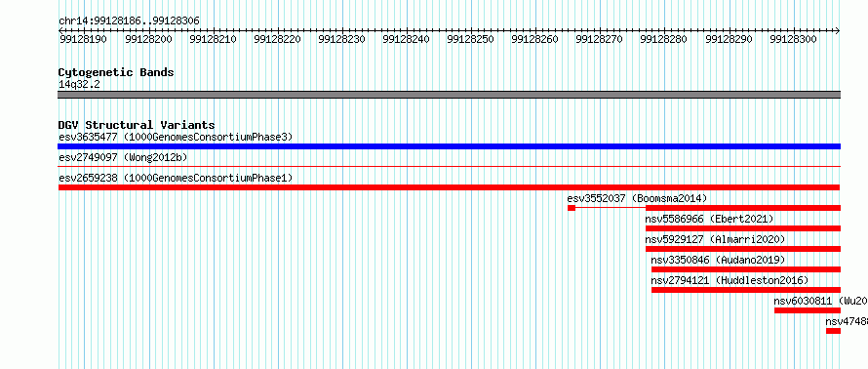
Task: Click the thin red esv2749097 variant line
Action: tap(449, 166)
